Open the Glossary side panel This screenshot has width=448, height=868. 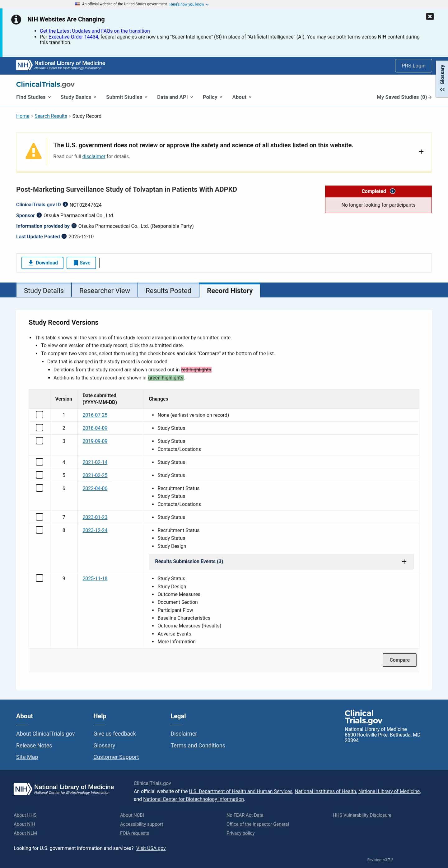point(442,79)
